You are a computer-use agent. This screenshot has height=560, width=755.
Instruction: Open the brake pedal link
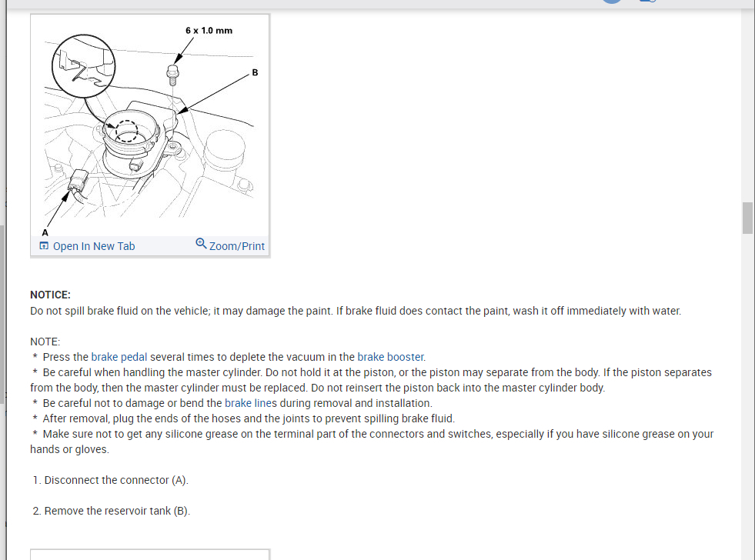[119, 357]
